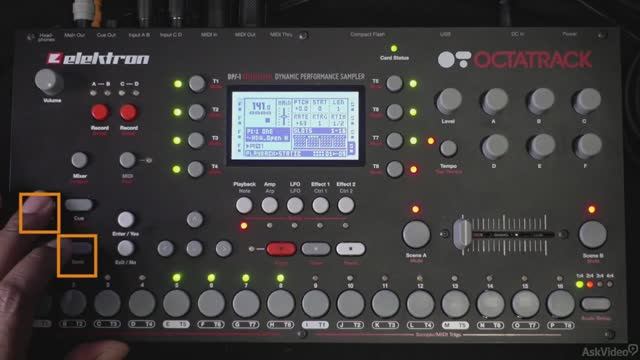Viewport: 640px width, 360px height.
Task: Toggle lit trig key 8
Action: point(280,303)
